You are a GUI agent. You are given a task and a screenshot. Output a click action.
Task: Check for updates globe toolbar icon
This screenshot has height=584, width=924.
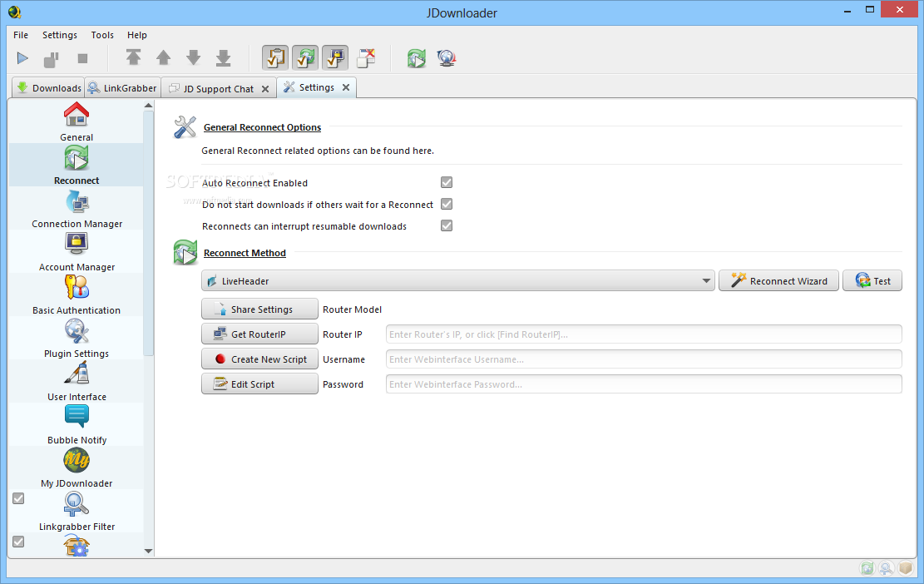click(x=447, y=57)
